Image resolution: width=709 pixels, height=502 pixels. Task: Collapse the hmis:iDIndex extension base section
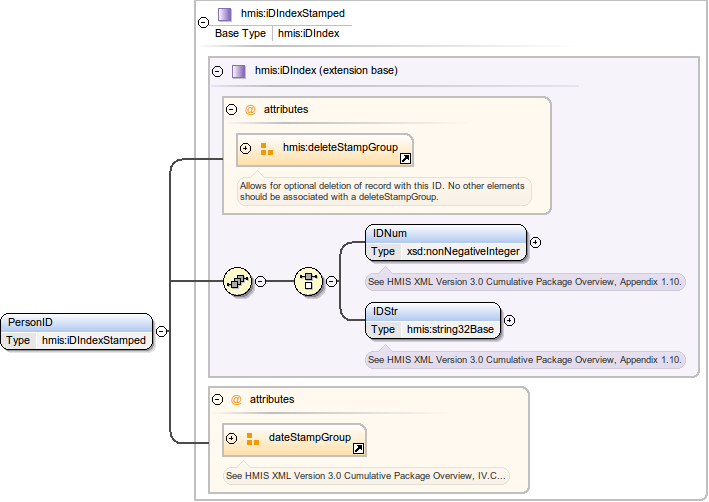(x=217, y=71)
